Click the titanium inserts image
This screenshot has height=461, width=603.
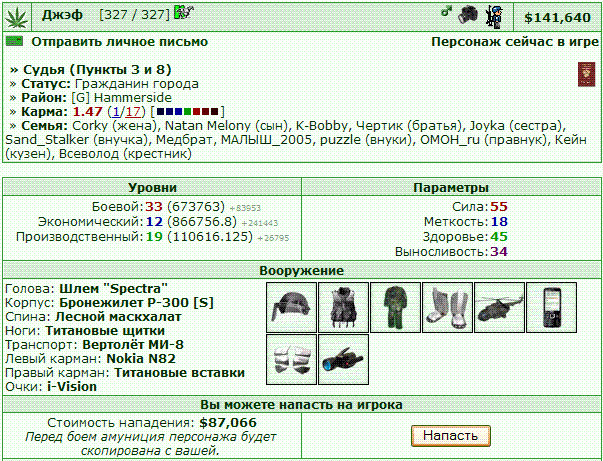click(292, 359)
